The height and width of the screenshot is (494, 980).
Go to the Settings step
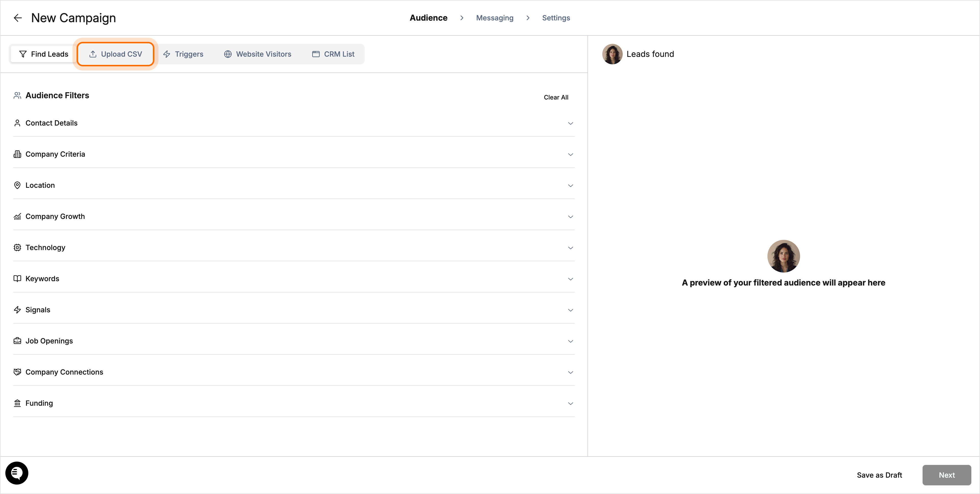click(556, 18)
